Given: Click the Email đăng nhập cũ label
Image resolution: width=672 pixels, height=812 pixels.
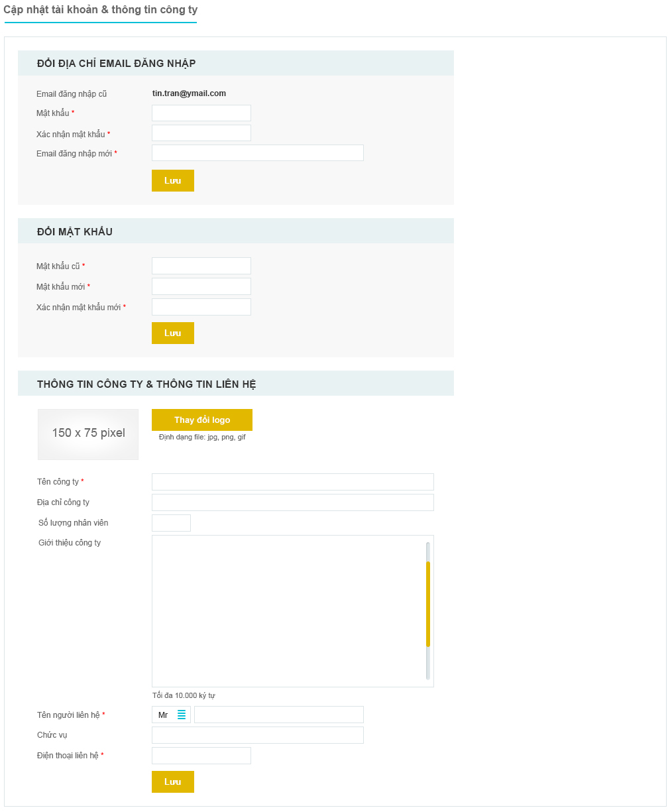Looking at the screenshot, I should [72, 94].
